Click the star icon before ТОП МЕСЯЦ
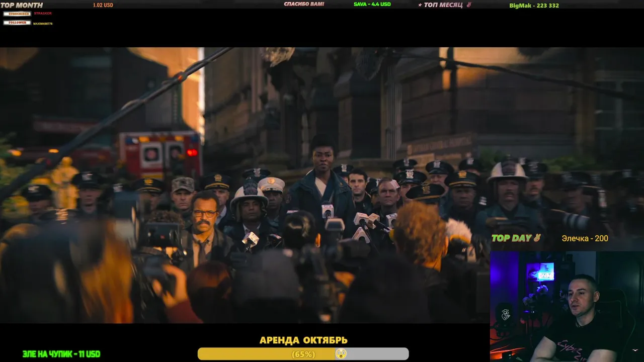This screenshot has height=362, width=644. 420,5
